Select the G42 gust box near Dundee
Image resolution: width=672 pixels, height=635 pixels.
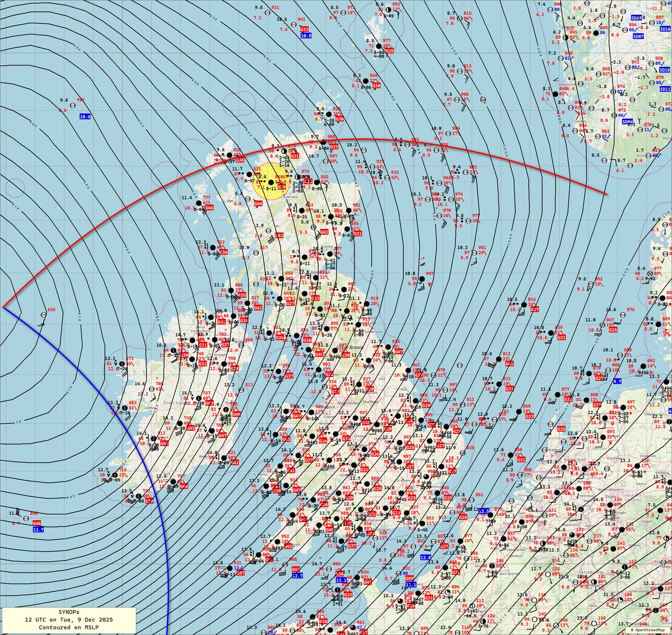point(324,232)
